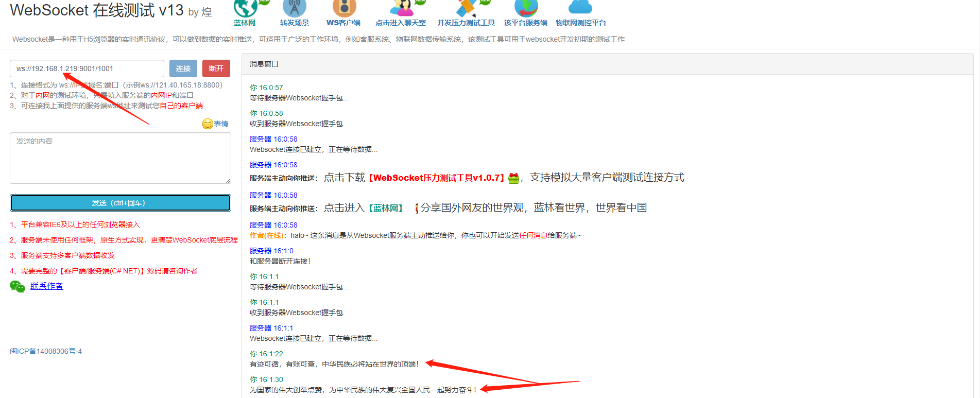This screenshot has height=398, width=980.
Task: Click the 你 16:1:30 message timestamp
Action: (x=266, y=379)
